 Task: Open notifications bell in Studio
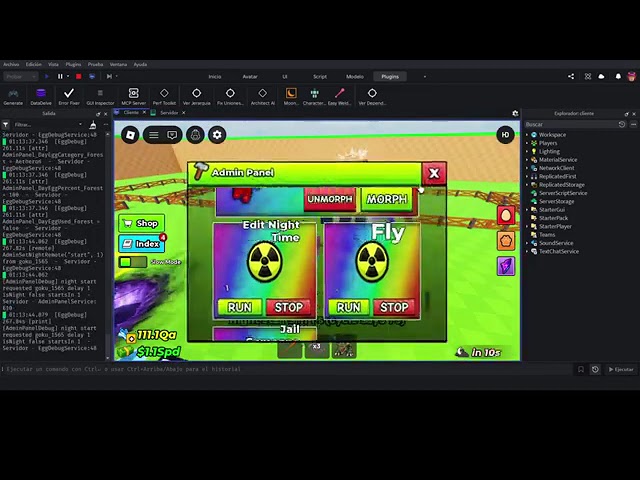(x=618, y=76)
